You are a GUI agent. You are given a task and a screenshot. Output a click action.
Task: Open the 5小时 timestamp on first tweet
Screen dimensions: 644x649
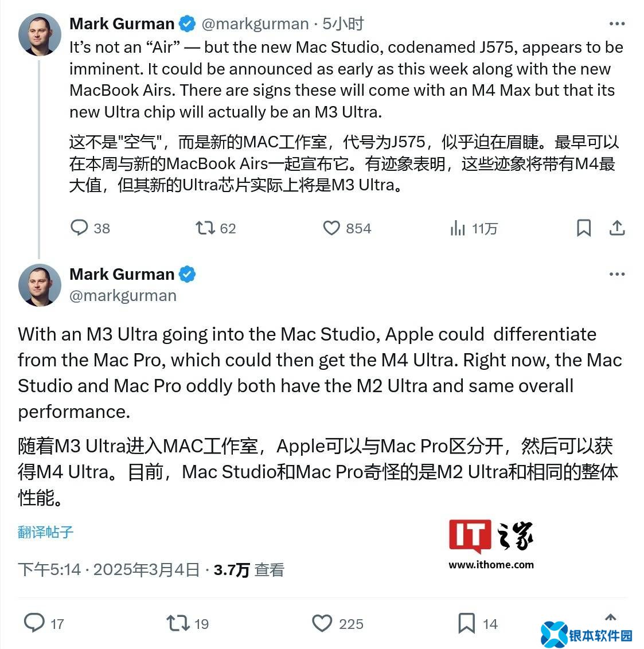(x=343, y=24)
